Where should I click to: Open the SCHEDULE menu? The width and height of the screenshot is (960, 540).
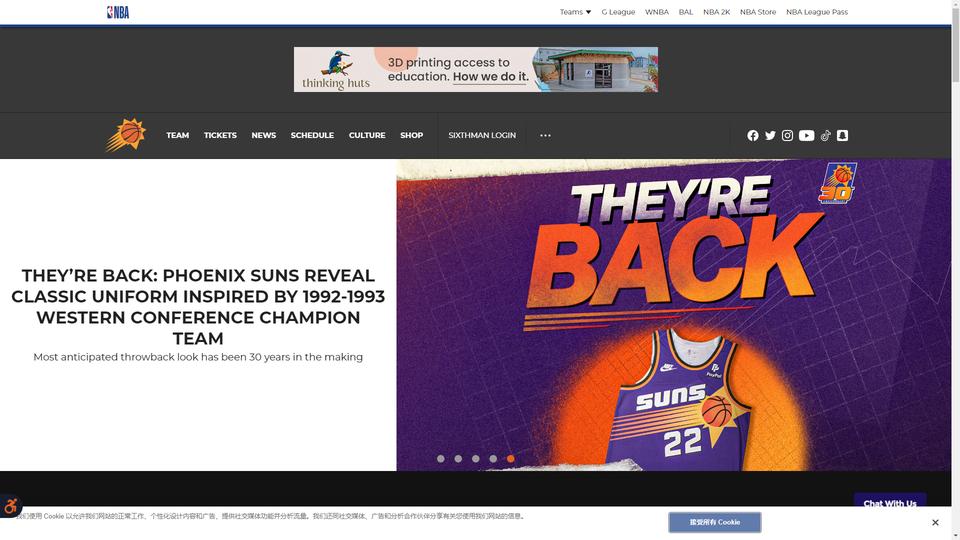(x=312, y=135)
